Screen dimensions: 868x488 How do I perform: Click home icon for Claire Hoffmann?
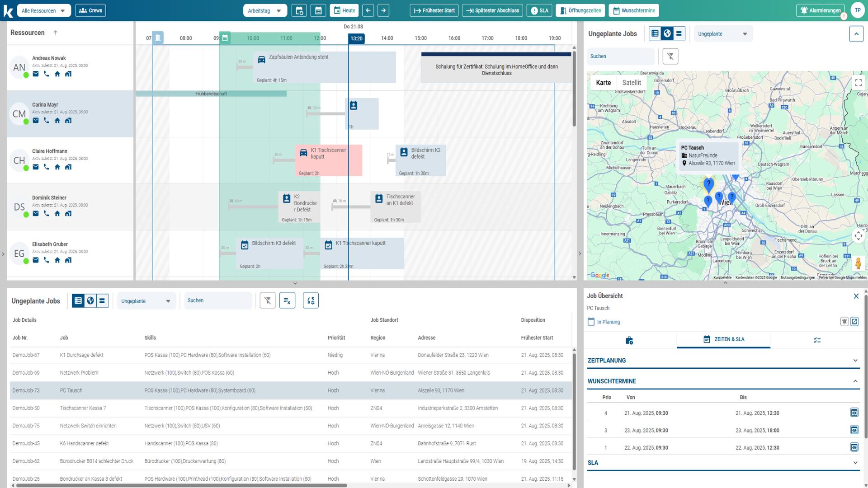click(x=57, y=167)
